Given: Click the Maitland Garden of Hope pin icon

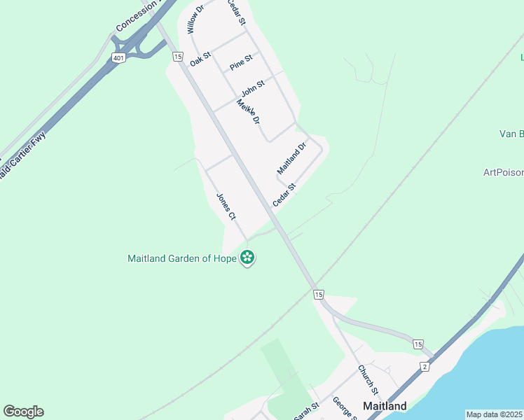Looking at the screenshot, I should pyautogui.click(x=247, y=258).
